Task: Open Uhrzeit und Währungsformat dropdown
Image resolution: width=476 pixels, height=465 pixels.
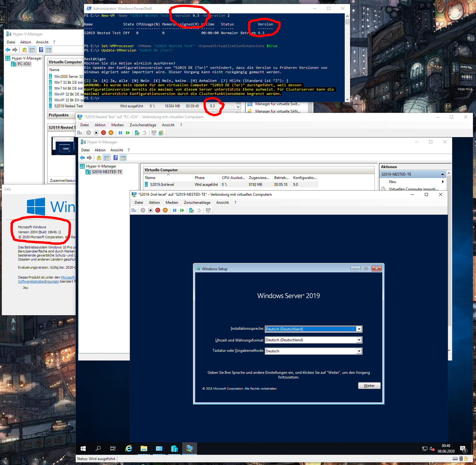Action: pos(359,340)
